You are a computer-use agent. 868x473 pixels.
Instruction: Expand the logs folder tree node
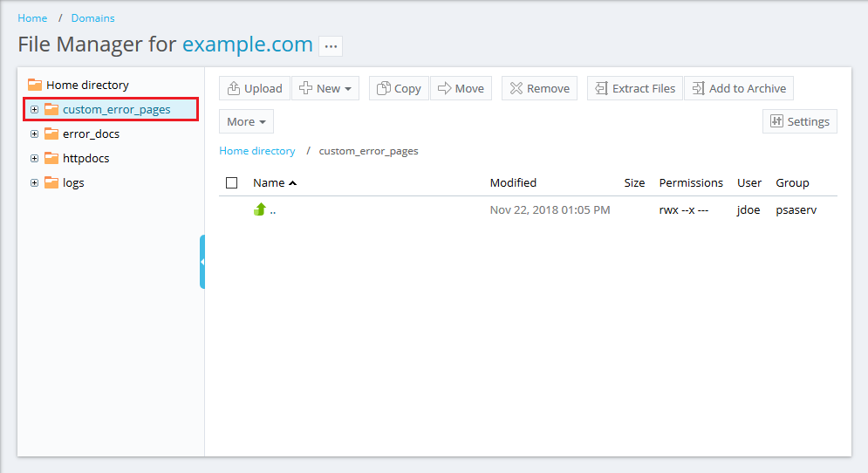click(x=35, y=183)
